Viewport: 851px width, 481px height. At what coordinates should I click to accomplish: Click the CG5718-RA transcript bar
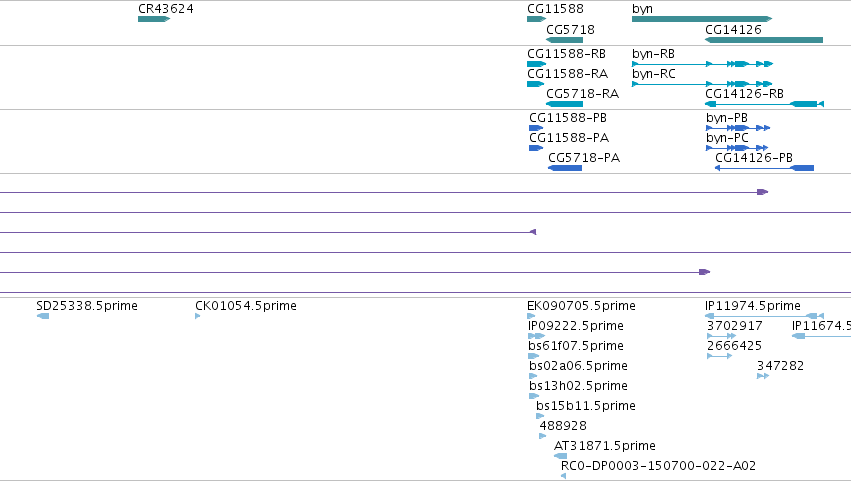click(564, 104)
